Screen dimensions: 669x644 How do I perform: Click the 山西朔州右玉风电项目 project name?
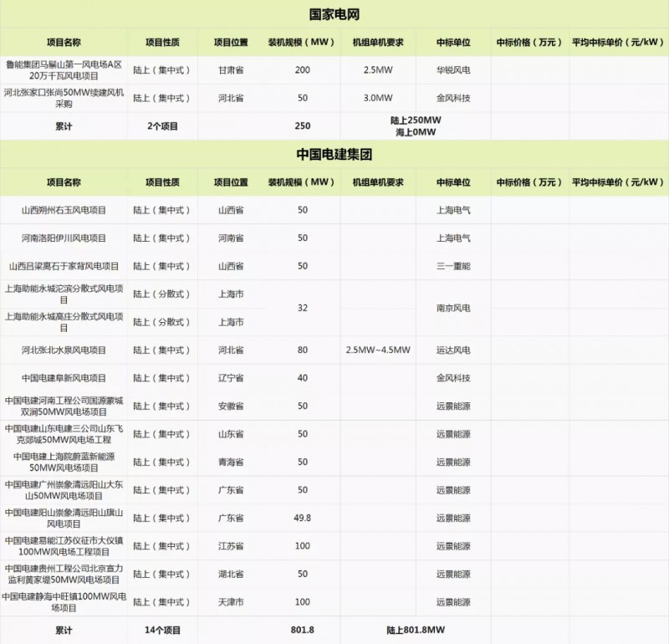(x=64, y=210)
